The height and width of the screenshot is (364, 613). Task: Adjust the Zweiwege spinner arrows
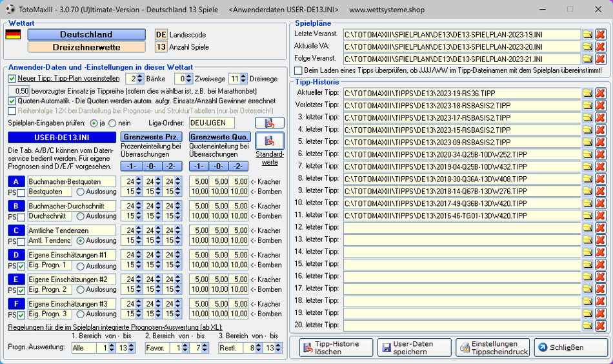click(x=189, y=79)
